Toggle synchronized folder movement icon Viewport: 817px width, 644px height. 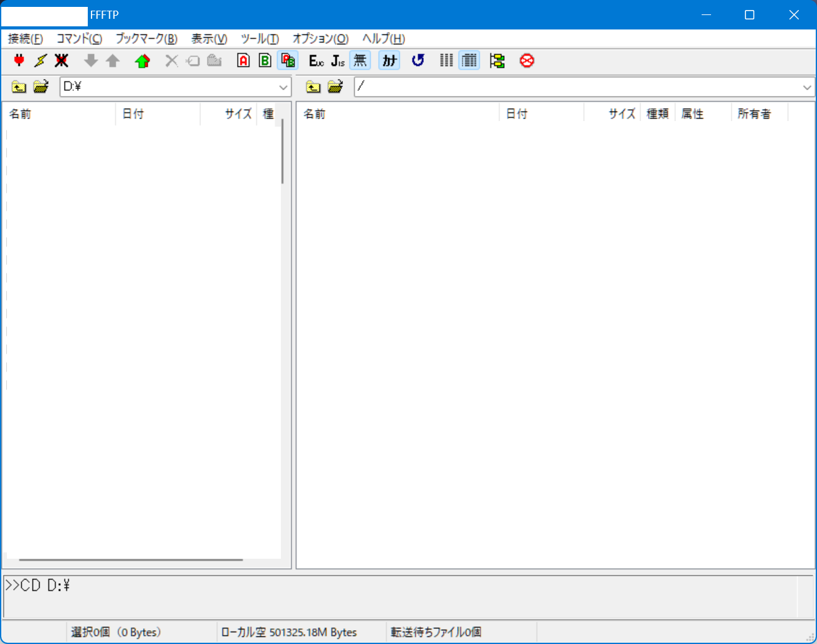coord(498,61)
